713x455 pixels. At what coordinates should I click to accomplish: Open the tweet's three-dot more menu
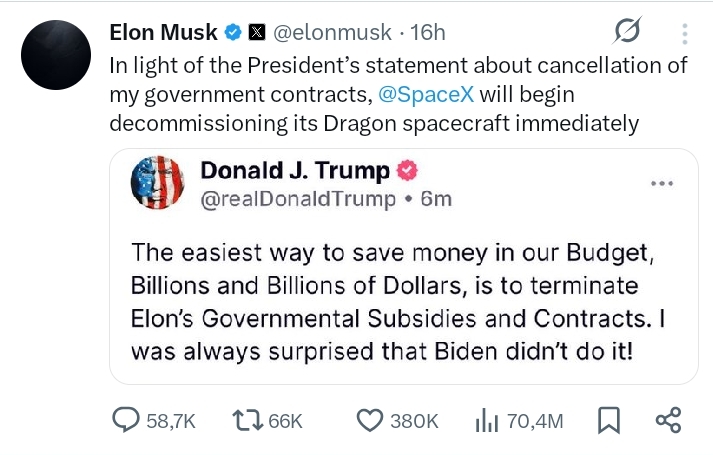(685, 34)
